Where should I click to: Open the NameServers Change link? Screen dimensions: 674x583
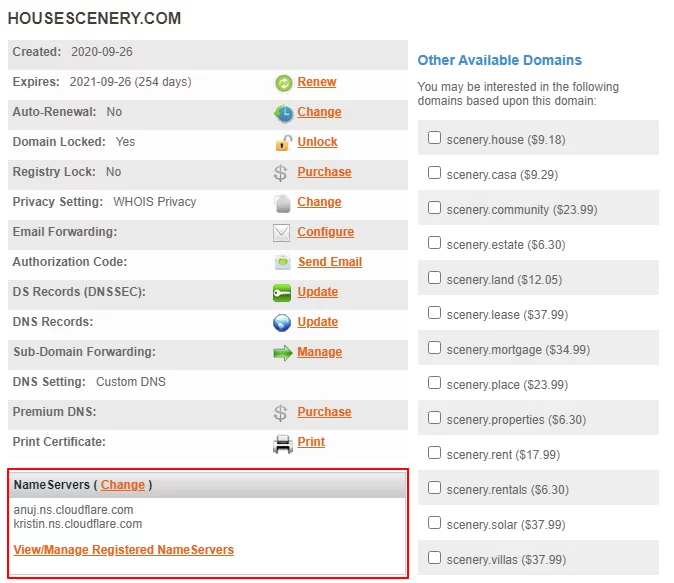(x=123, y=485)
